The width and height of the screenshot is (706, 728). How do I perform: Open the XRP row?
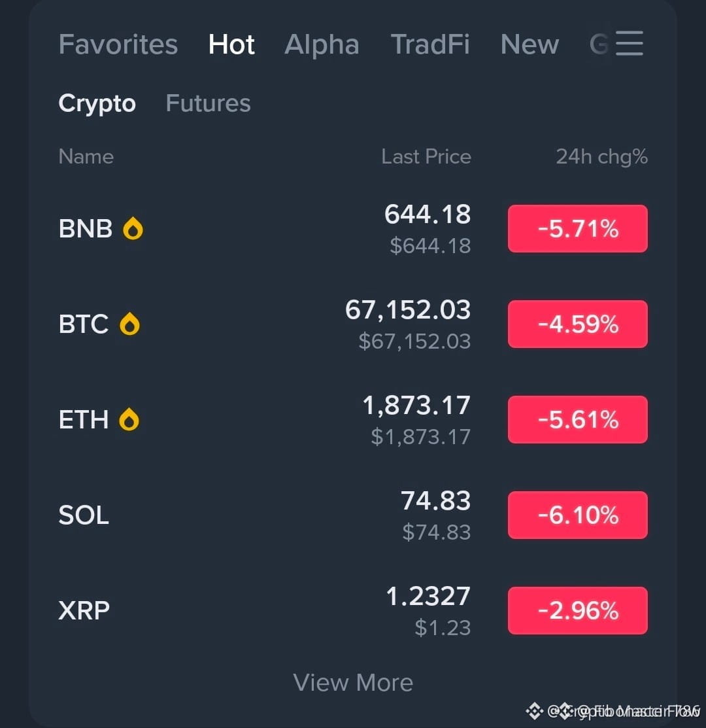point(353,610)
